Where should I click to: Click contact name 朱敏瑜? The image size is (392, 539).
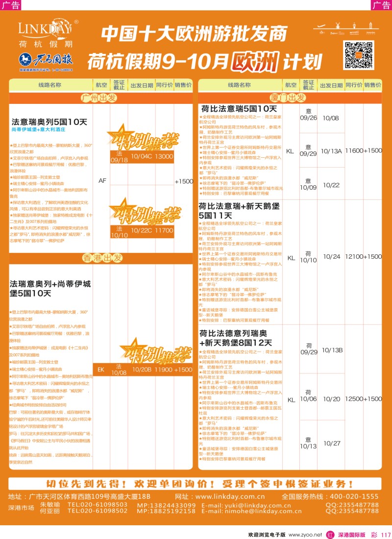tap(50, 505)
